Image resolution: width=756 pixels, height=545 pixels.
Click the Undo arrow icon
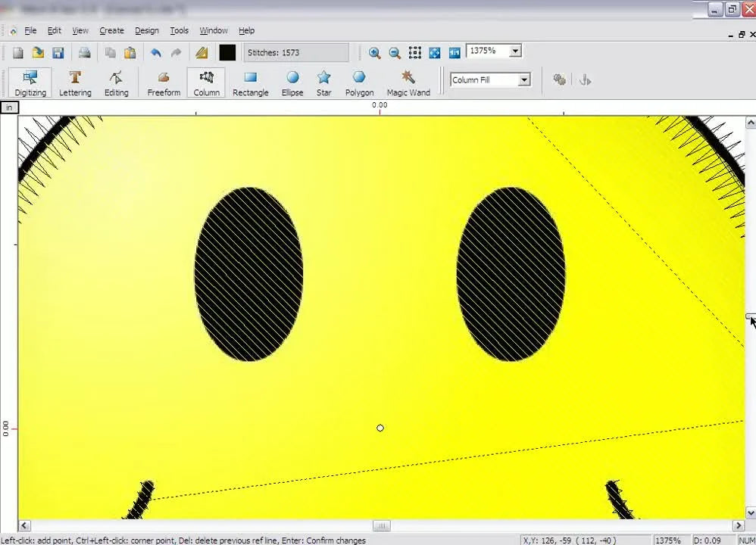point(156,52)
